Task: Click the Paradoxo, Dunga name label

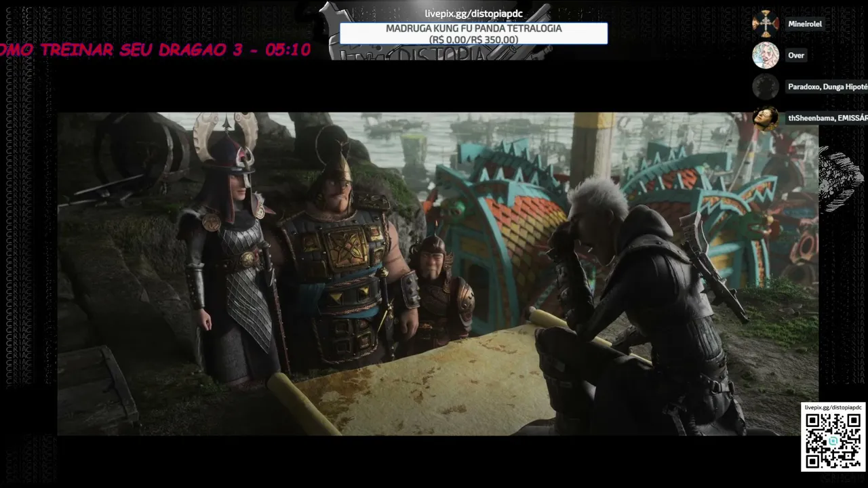Action: tap(827, 87)
